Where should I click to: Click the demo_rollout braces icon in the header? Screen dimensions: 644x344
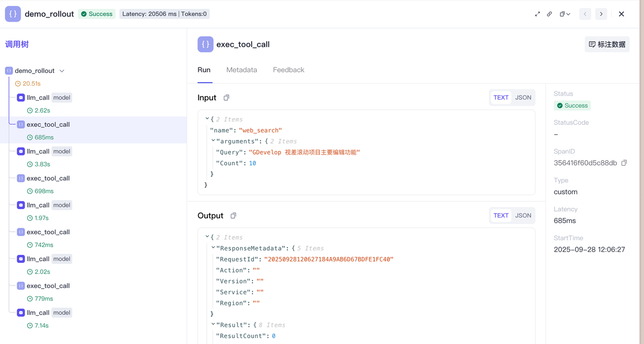13,14
